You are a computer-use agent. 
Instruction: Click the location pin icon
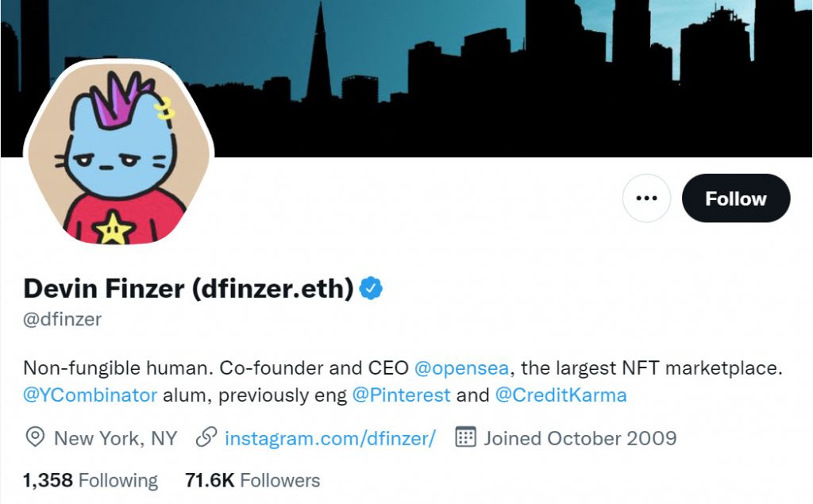pos(33,437)
